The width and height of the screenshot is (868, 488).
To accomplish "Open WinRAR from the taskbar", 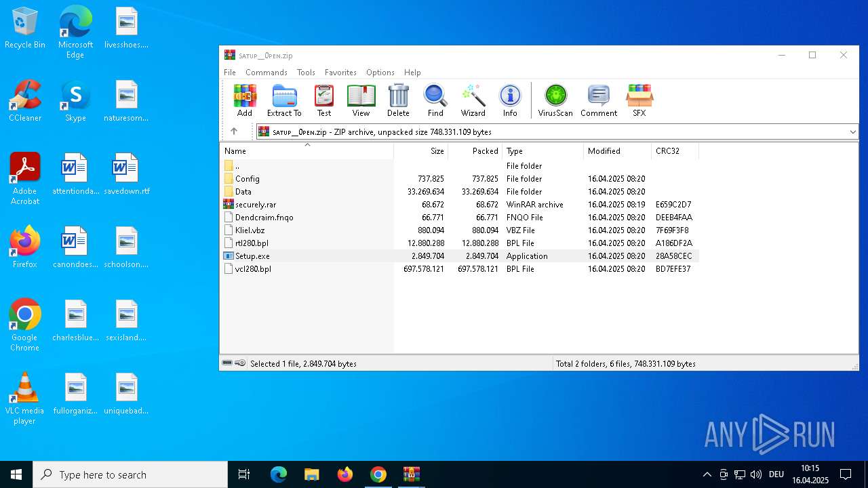I will (412, 474).
